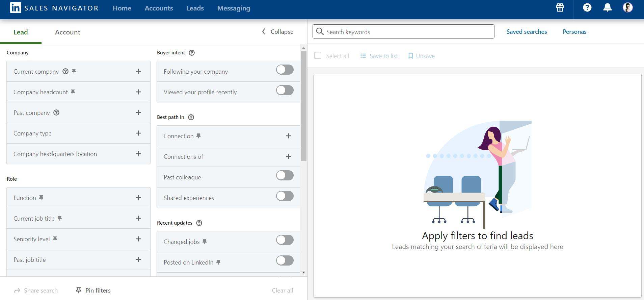Click the Save to list label
Viewport: 644px width, 300px height.
click(x=384, y=56)
